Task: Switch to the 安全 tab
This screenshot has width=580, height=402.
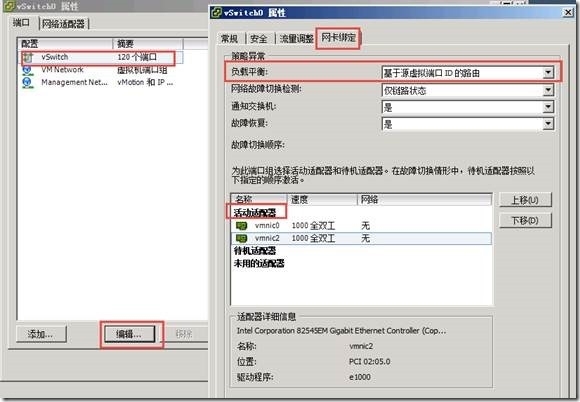Action: point(259,38)
